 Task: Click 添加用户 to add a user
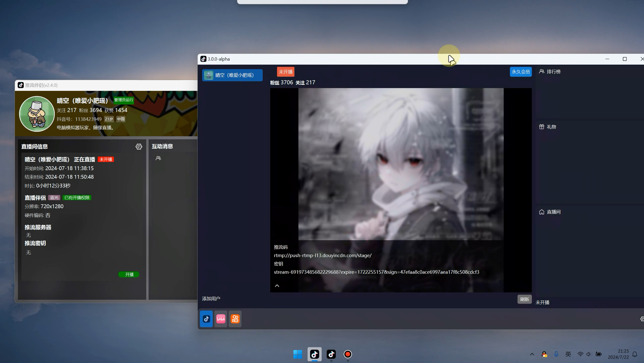pyautogui.click(x=211, y=299)
